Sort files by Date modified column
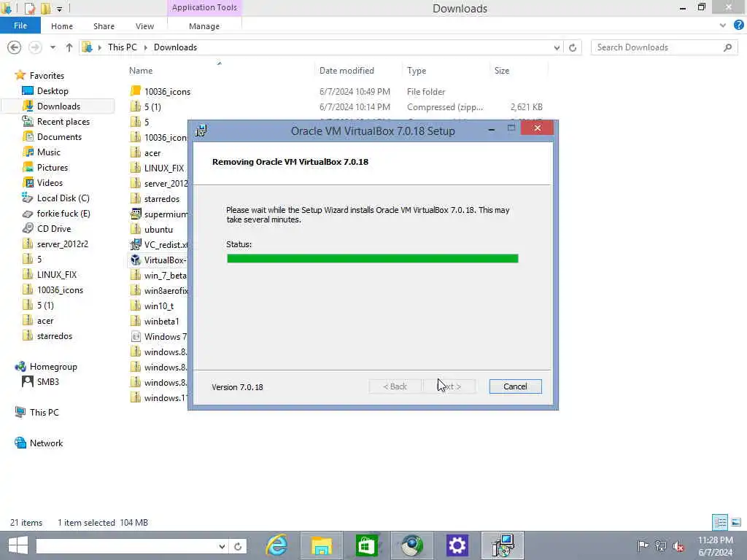 coord(347,71)
